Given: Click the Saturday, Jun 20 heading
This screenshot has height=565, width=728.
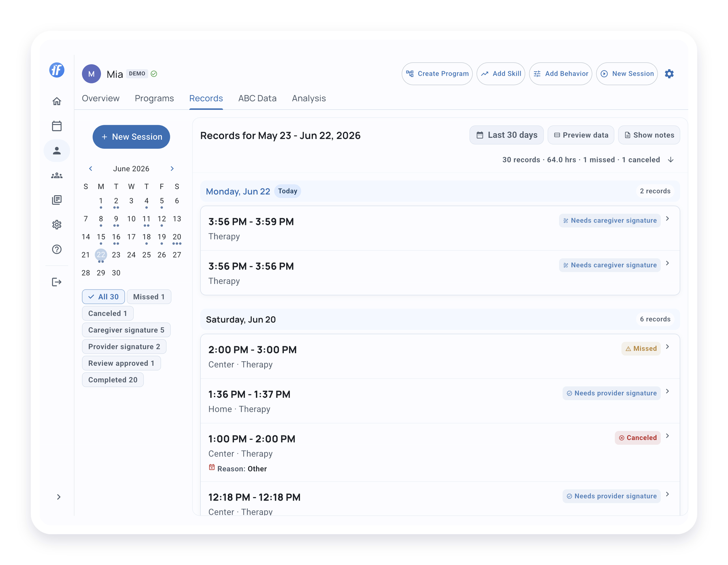Looking at the screenshot, I should [241, 320].
